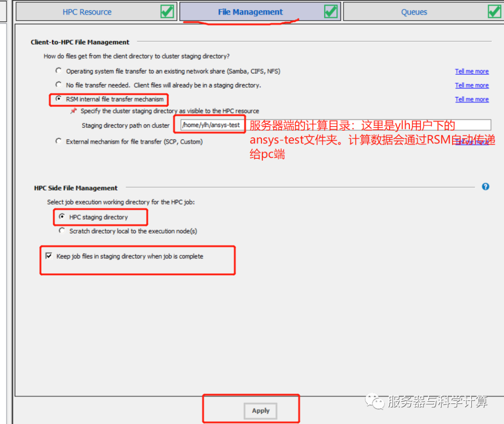This screenshot has height=424, width=504.
Task: Select Operating system file transfer option
Action: point(58,71)
